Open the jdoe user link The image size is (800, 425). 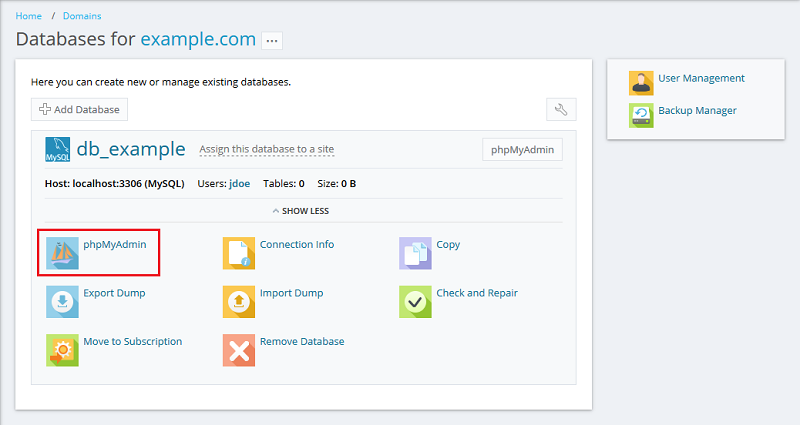pos(239,184)
